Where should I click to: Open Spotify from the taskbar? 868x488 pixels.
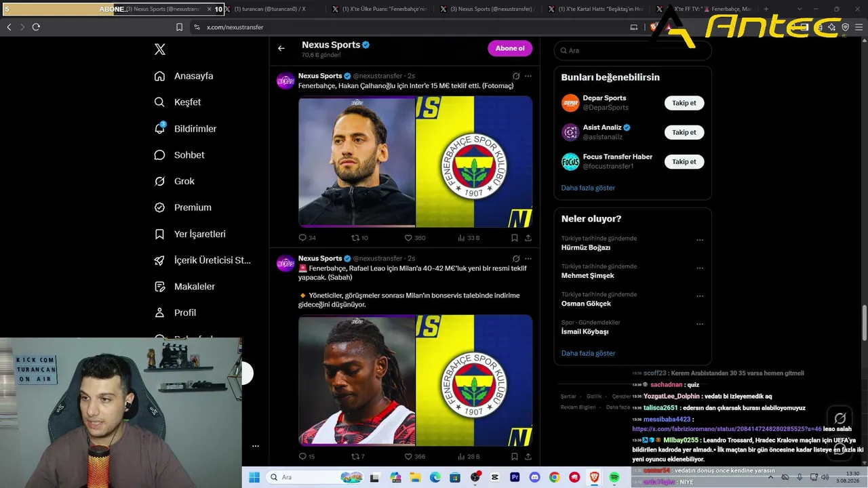tap(614, 477)
